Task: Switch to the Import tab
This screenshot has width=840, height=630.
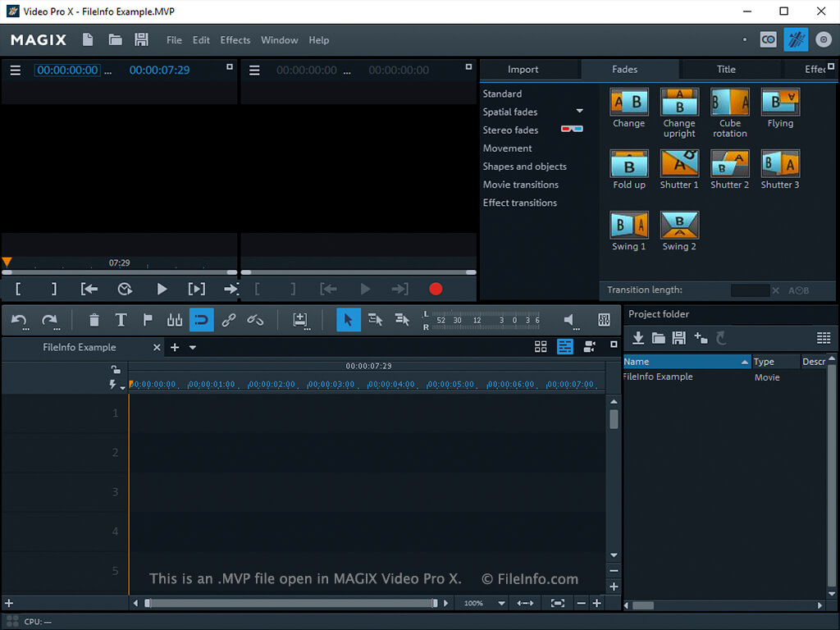Action: pos(523,69)
